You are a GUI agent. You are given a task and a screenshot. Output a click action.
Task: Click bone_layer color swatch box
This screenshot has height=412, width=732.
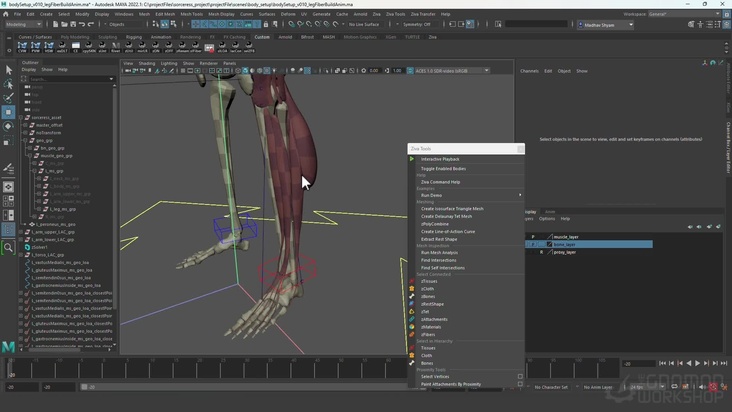(549, 244)
